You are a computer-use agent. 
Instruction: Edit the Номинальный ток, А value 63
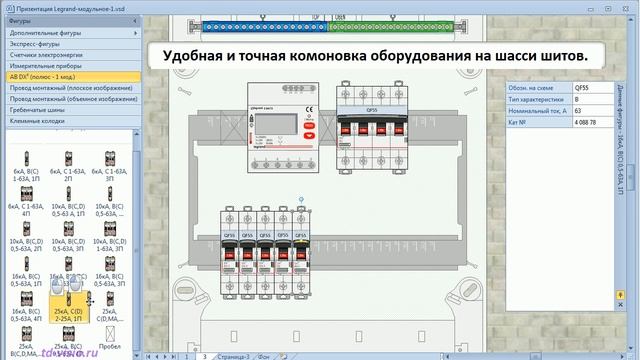click(x=593, y=111)
